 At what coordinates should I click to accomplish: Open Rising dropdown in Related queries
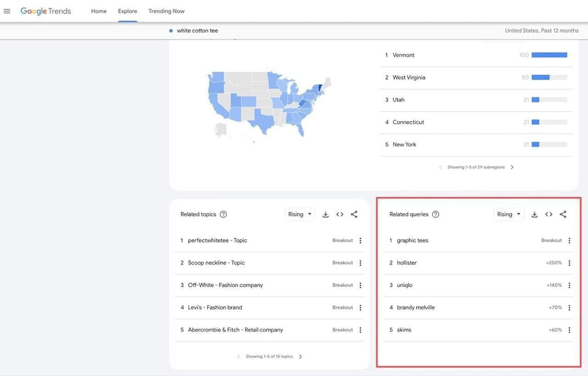pyautogui.click(x=509, y=214)
